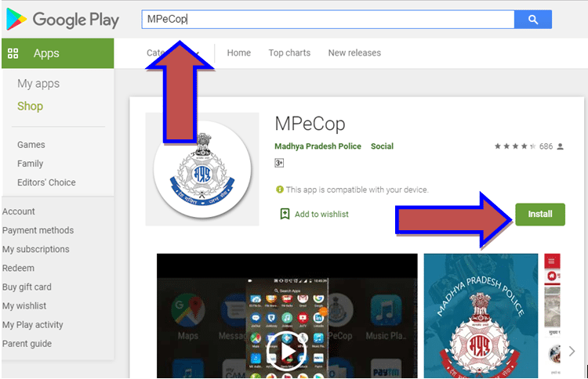This screenshot has height=379, width=588.
Task: View the Madhya Pradesh Police screenshot thumbnail
Action: 481,313
